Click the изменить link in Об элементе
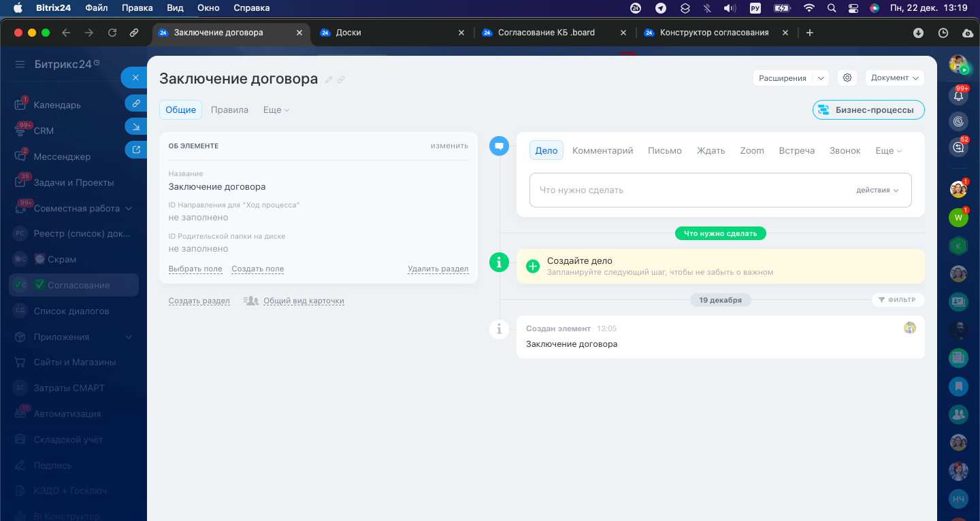Image resolution: width=980 pixels, height=521 pixels. point(449,146)
